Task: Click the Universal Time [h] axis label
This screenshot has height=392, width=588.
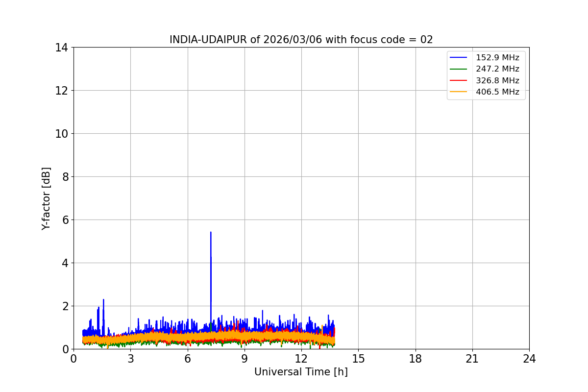Action: pyautogui.click(x=301, y=372)
